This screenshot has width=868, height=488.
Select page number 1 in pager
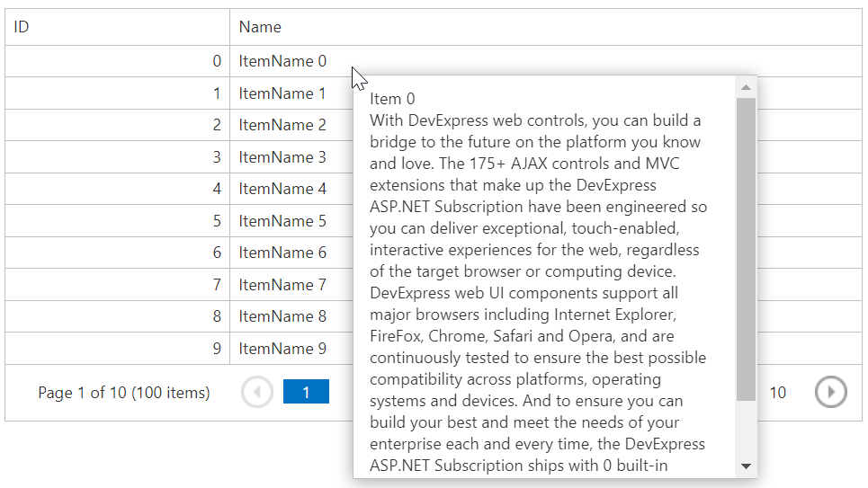(306, 392)
